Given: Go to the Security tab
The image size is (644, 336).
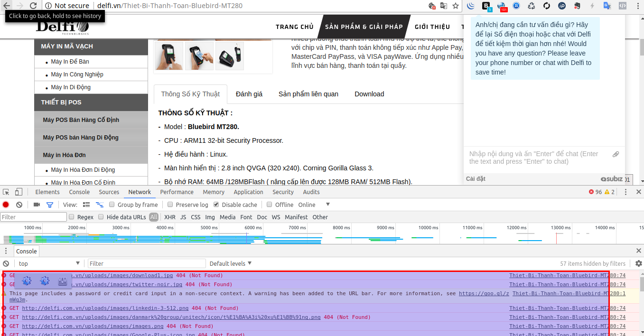Looking at the screenshot, I should [x=283, y=192].
